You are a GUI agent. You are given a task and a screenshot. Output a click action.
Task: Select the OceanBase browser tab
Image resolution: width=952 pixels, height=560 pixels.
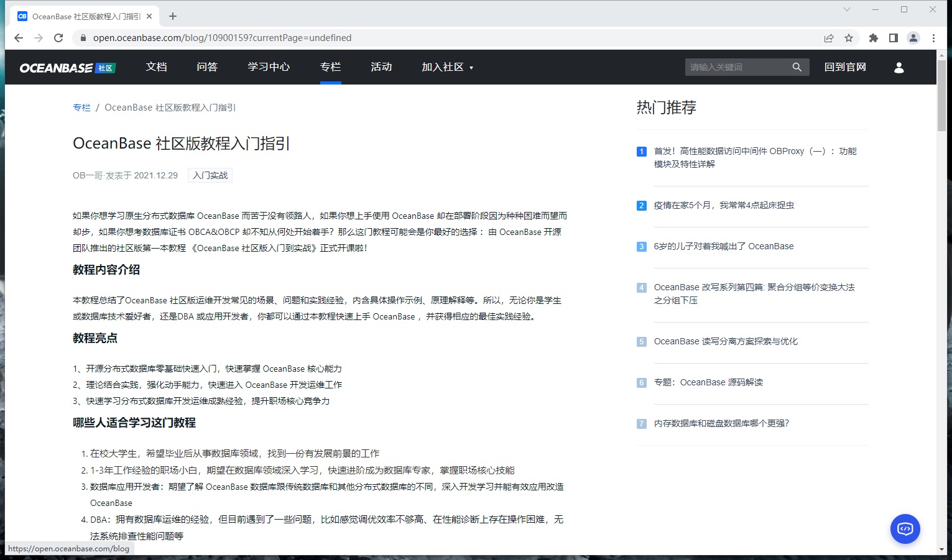[x=85, y=16]
